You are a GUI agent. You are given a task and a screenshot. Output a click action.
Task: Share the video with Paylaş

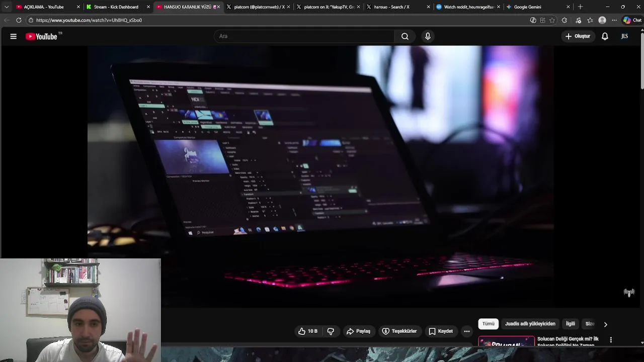click(x=358, y=331)
